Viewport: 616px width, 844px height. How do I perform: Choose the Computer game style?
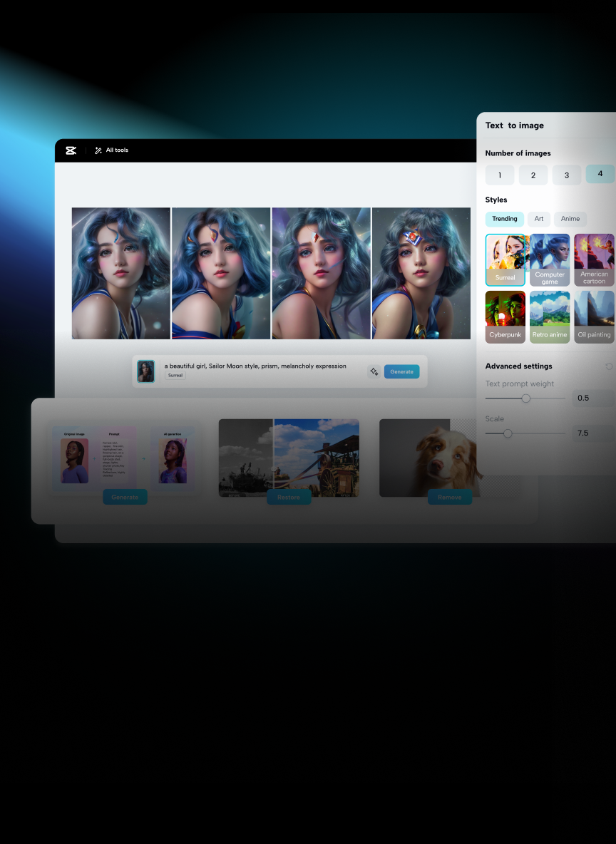(x=550, y=260)
